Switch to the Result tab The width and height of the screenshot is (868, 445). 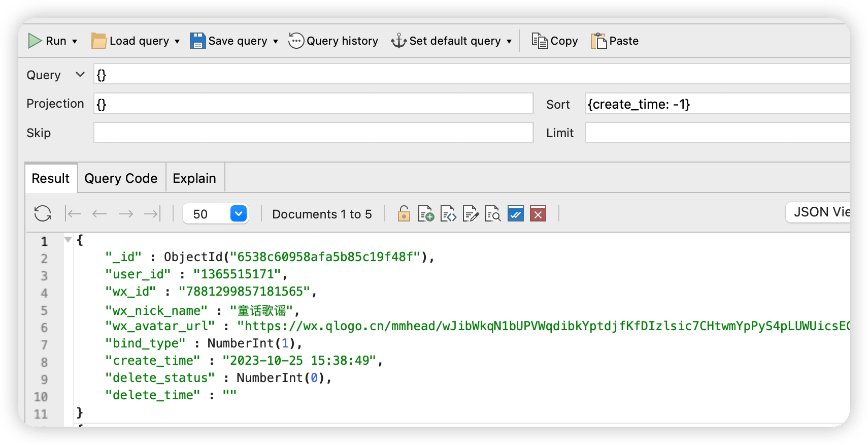tap(51, 178)
